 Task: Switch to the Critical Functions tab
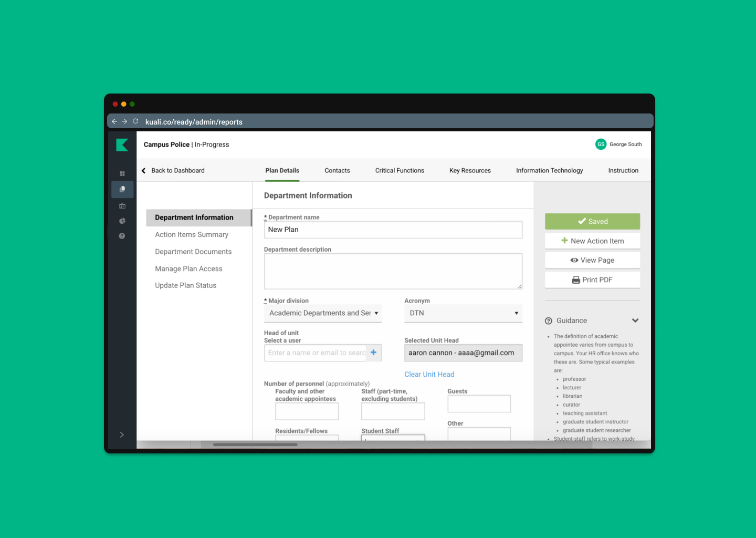click(400, 171)
